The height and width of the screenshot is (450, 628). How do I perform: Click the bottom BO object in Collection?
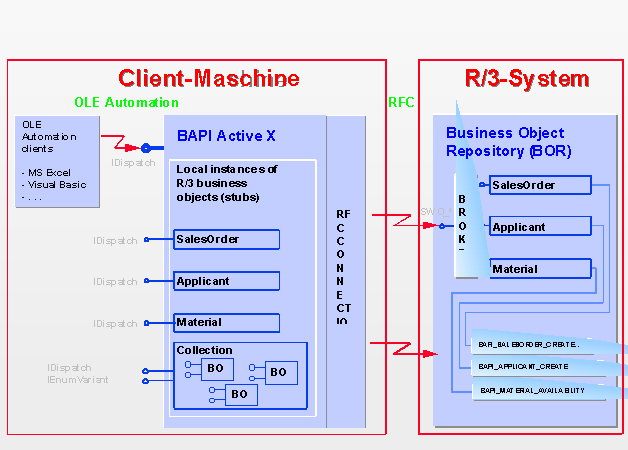pos(239,394)
